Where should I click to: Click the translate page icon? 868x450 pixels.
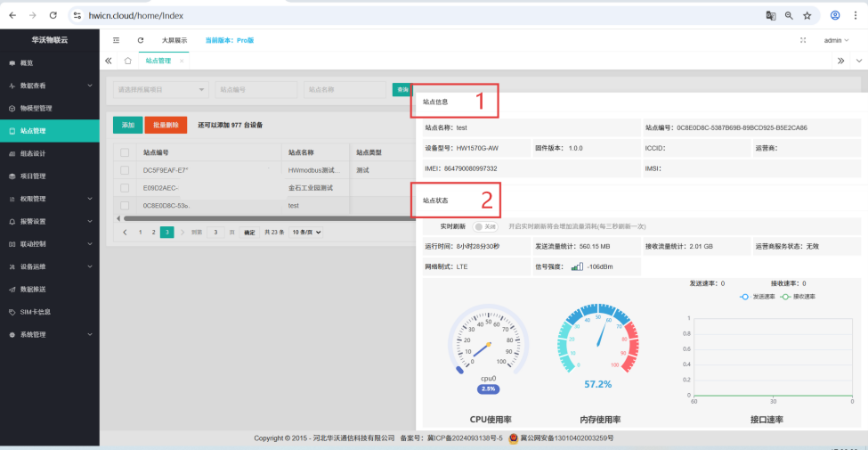[x=771, y=15]
